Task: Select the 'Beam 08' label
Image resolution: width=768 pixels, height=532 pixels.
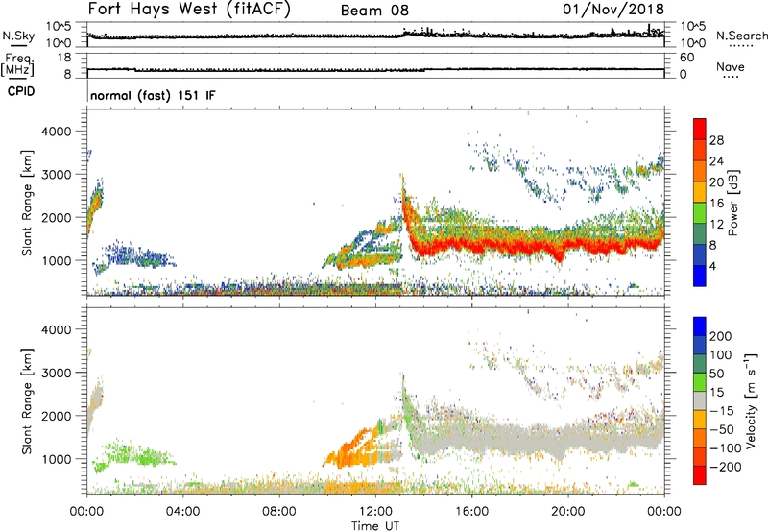Action: (374, 11)
